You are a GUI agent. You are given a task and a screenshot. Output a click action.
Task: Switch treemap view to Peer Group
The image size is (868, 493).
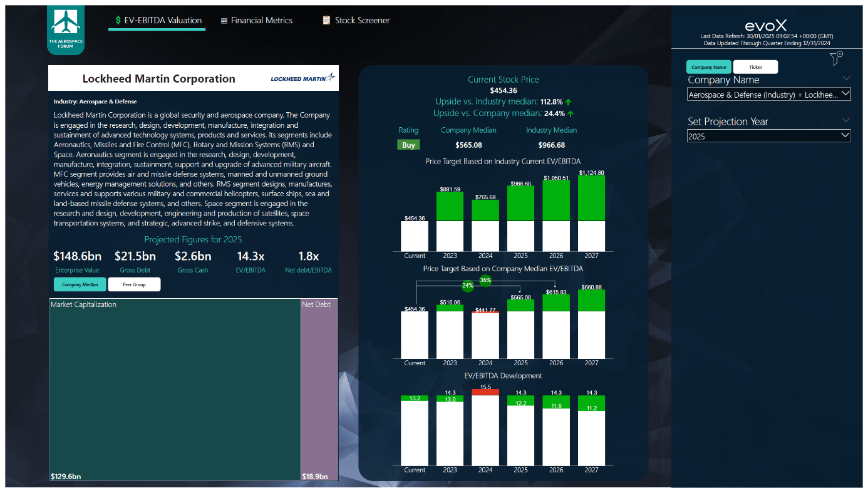point(134,284)
